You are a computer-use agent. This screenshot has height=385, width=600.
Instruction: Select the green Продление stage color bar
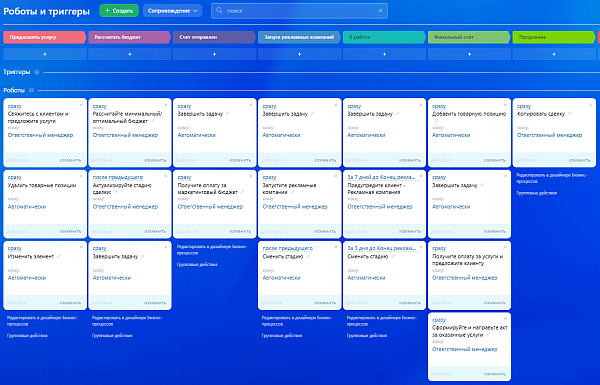point(554,37)
